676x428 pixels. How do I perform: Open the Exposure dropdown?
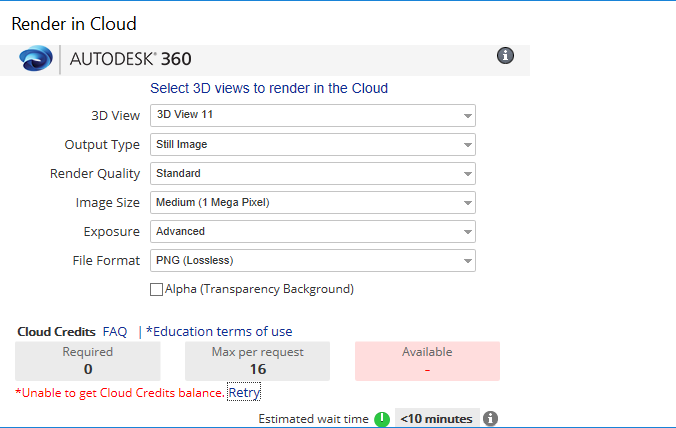(313, 231)
